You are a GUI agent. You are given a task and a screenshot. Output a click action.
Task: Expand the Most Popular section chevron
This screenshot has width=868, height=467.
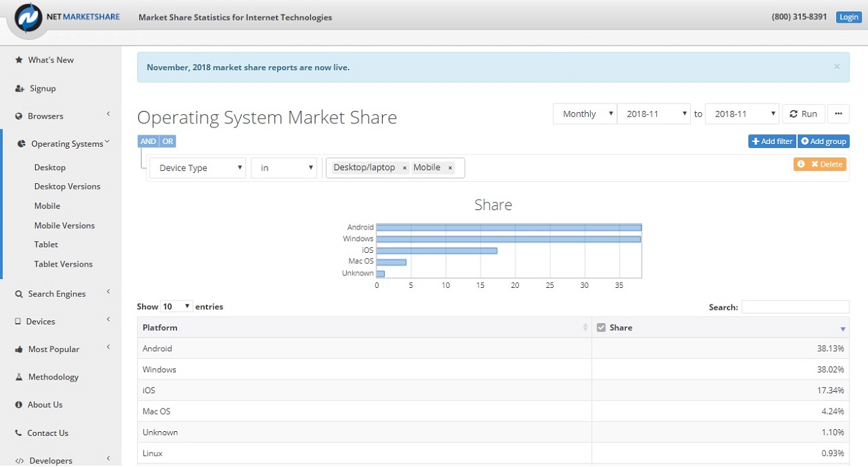[108, 347]
